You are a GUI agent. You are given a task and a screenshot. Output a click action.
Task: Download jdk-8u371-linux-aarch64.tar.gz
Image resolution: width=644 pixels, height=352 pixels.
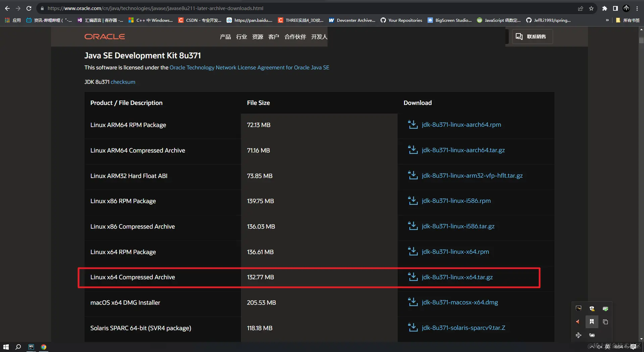(463, 150)
